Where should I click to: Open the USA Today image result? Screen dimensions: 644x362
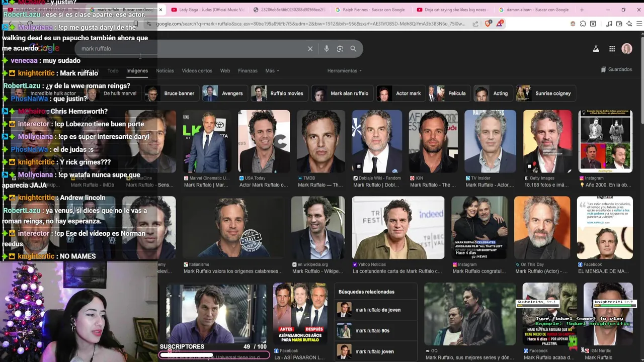pos(264,141)
